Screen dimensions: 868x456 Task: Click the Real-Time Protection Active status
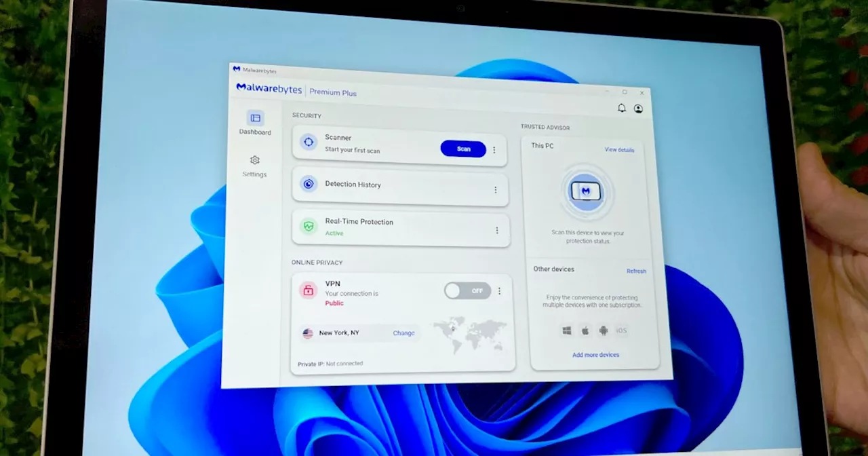(334, 233)
